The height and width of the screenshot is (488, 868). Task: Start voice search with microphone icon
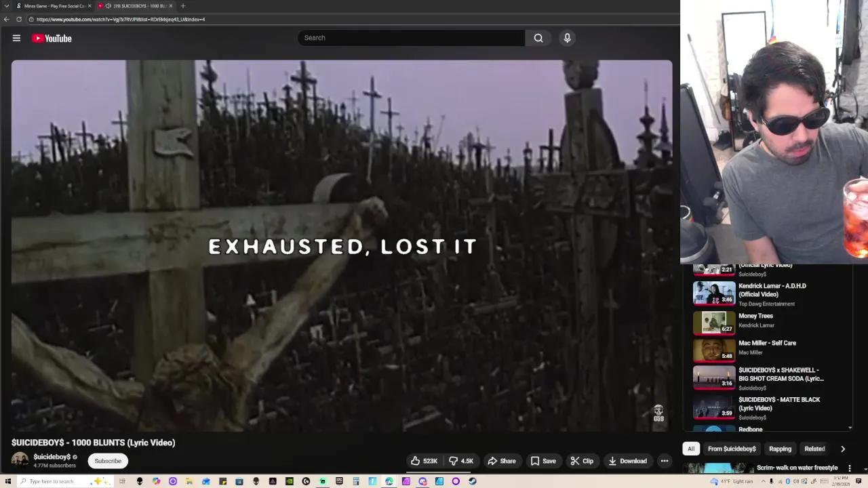click(568, 38)
